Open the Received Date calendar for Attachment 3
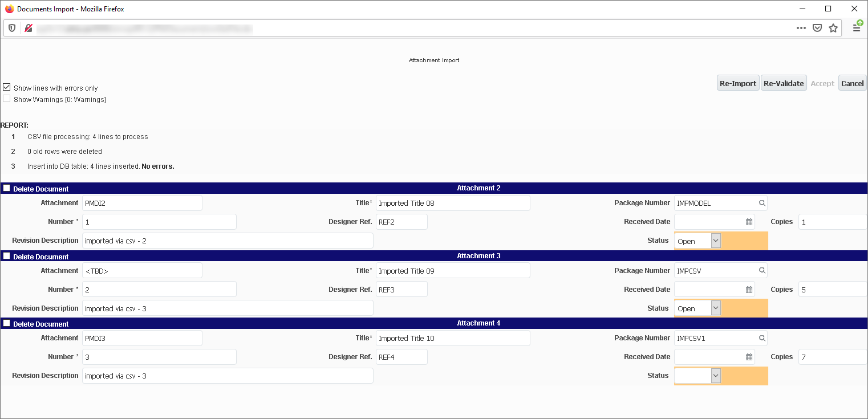Image resolution: width=868 pixels, height=419 pixels. coord(748,289)
